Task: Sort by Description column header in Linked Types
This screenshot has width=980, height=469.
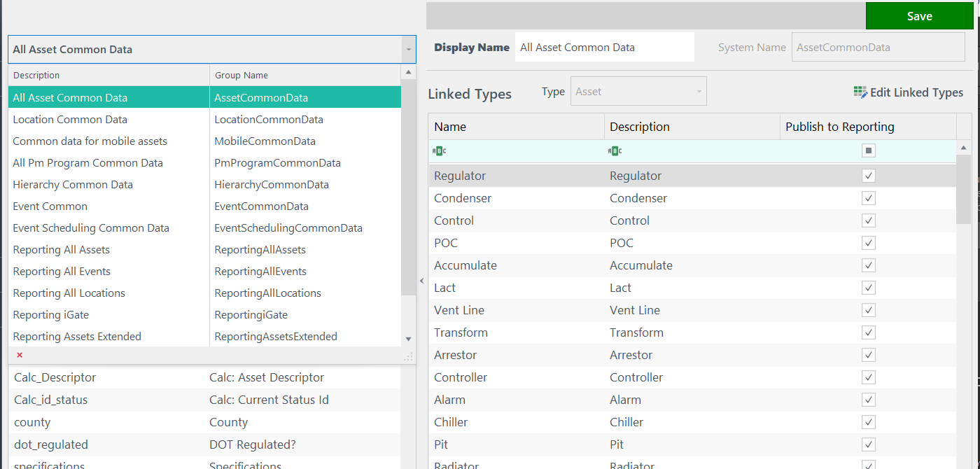Action: click(692, 127)
